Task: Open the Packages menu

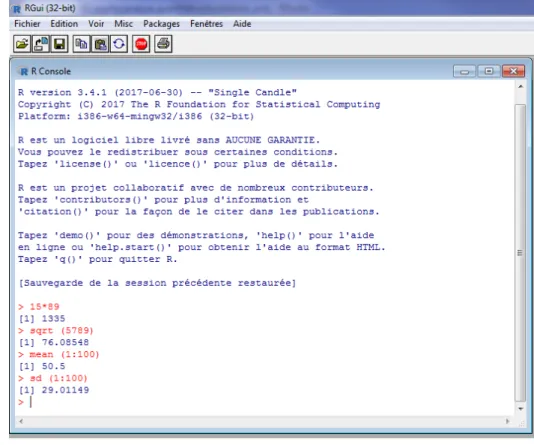Action: [161, 24]
